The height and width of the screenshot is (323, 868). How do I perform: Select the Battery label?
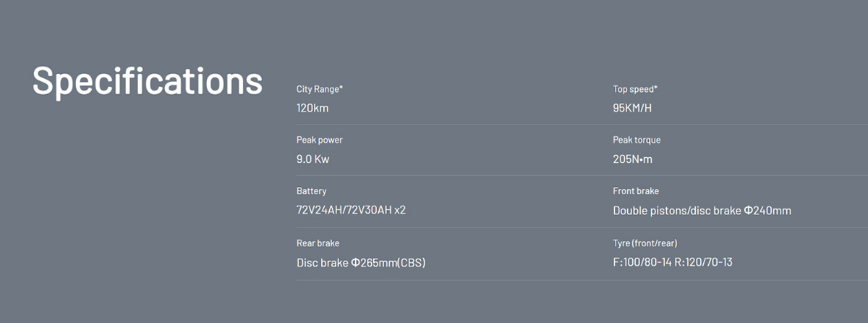[x=311, y=191]
